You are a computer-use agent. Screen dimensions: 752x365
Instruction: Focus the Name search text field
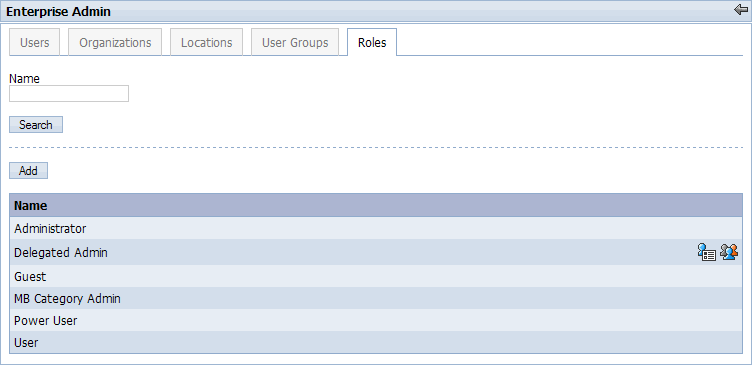(x=69, y=94)
